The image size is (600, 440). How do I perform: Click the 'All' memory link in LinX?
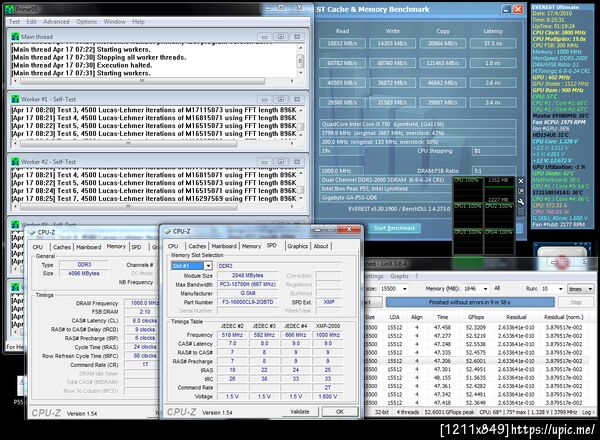click(497, 288)
